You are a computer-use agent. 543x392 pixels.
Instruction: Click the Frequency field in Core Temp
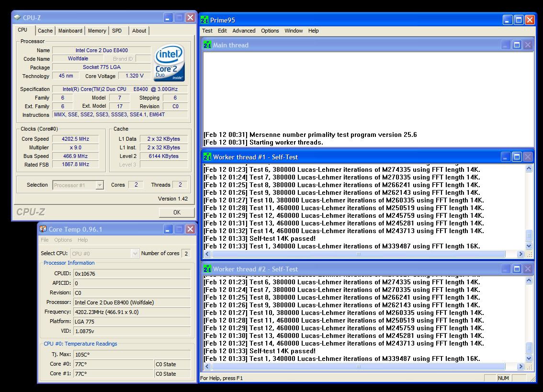pos(132,312)
